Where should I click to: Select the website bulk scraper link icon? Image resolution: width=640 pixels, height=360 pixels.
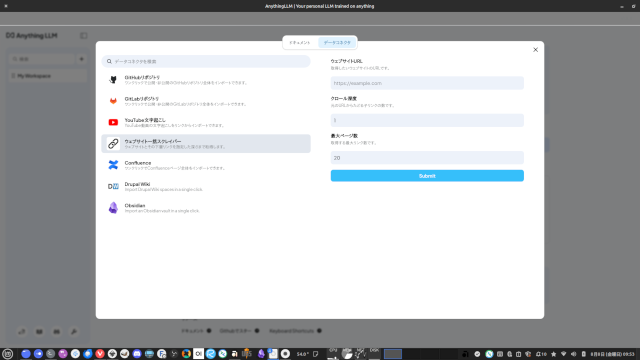tap(113, 144)
